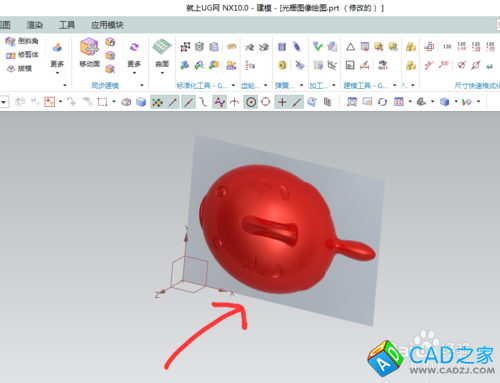Click the purple arrows icon above second 更多
This screenshot has width=500, height=383.
coord(134,47)
